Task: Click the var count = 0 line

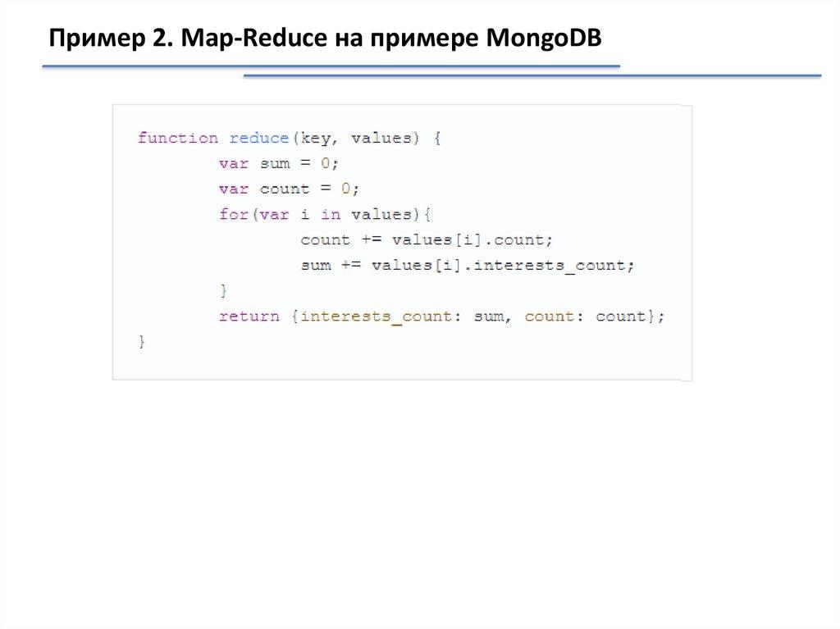Action: pos(289,189)
